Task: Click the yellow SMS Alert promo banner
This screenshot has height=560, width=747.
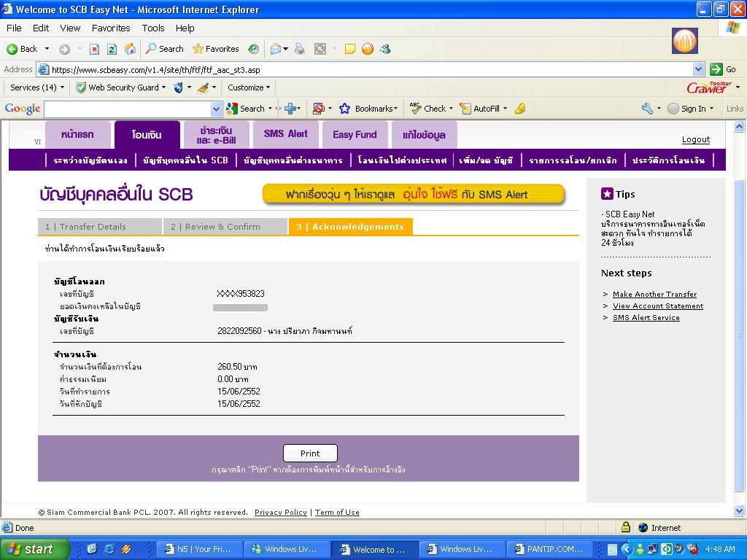Action: click(414, 194)
